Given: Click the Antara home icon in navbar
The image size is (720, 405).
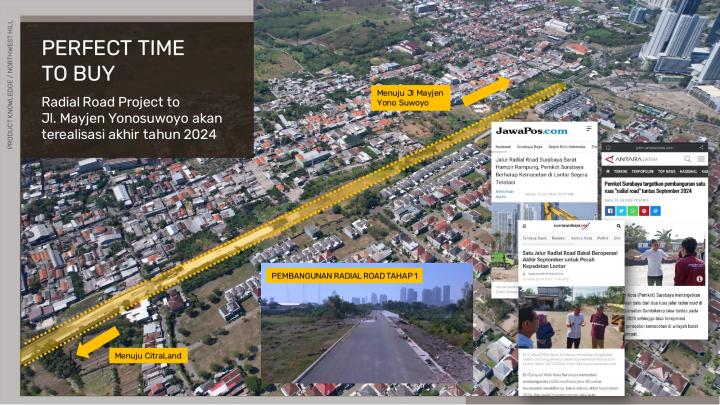Looking at the screenshot, I should (x=607, y=171).
